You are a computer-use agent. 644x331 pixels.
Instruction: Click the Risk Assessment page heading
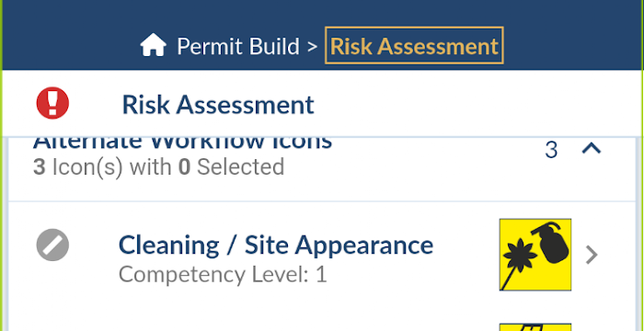tap(218, 104)
